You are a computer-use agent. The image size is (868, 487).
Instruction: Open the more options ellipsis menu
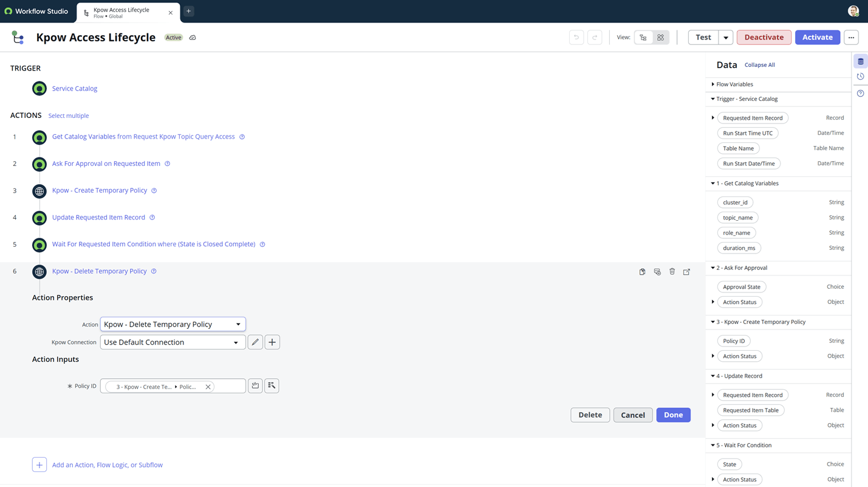click(851, 38)
